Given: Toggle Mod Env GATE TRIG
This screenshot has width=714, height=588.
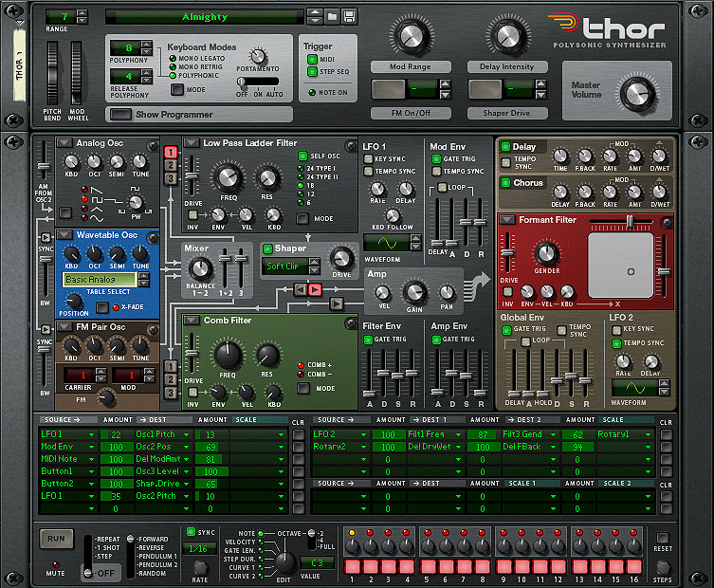Looking at the screenshot, I should pyautogui.click(x=436, y=158).
